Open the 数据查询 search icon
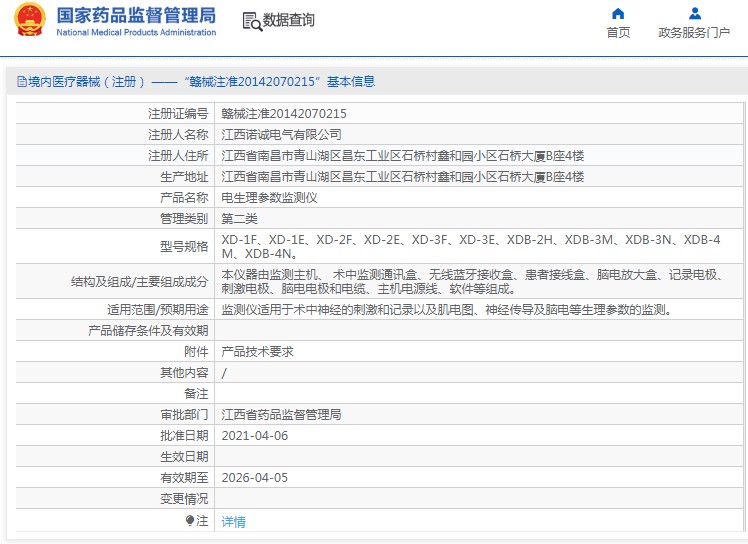Image resolution: width=748 pixels, height=544 pixels. tap(252, 21)
